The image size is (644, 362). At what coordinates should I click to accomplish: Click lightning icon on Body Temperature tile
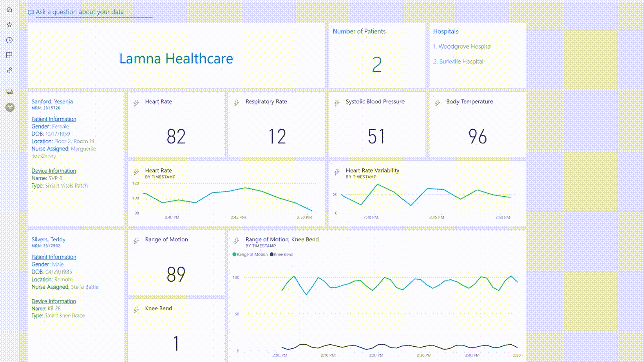pos(438,103)
